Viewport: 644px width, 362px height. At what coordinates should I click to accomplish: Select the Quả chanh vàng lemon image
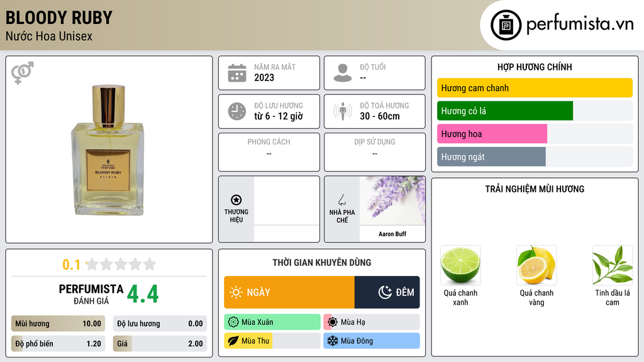[x=536, y=265]
